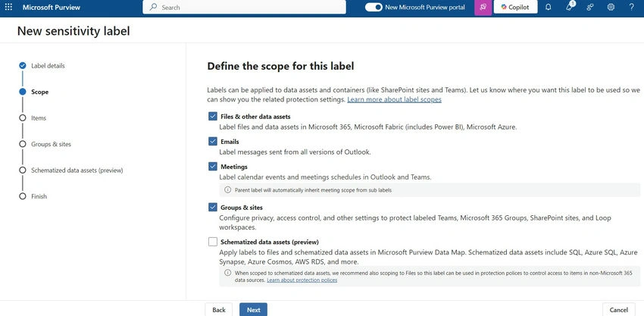Click the Next button
The image size is (644, 316).
coord(253,309)
